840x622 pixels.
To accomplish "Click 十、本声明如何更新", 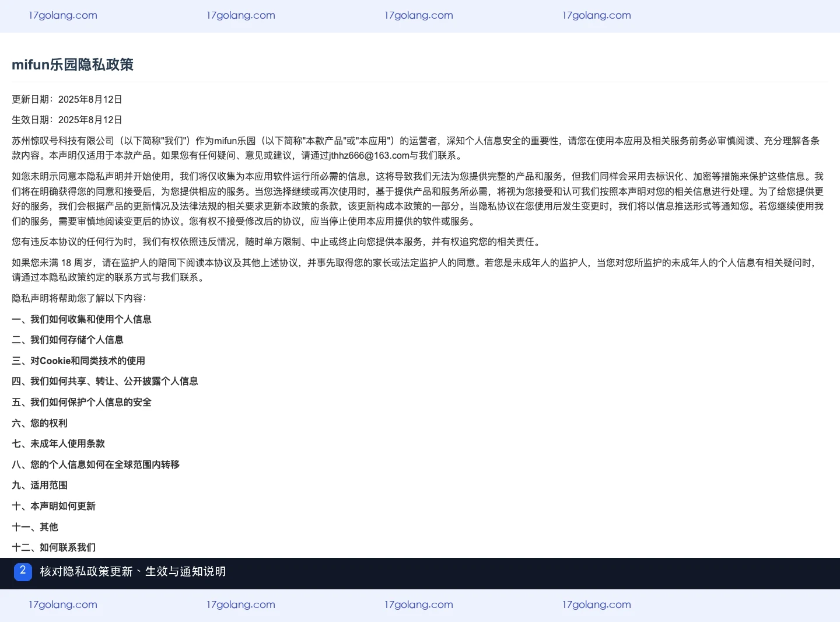I will [x=54, y=506].
